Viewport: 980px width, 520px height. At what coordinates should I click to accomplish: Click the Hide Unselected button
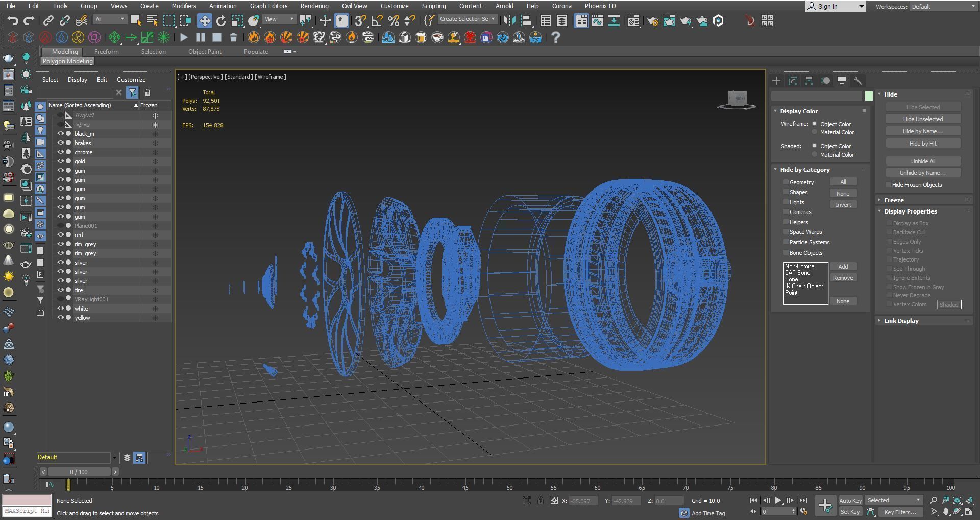(x=923, y=119)
